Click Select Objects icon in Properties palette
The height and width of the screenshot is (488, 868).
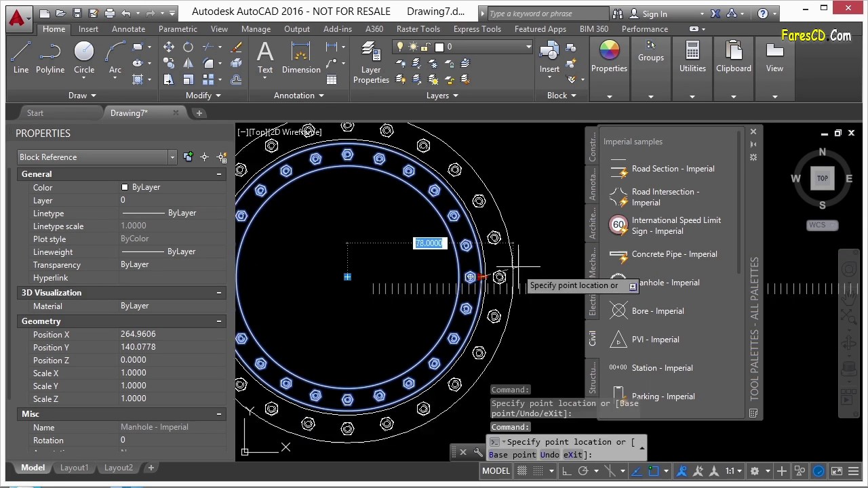click(204, 157)
